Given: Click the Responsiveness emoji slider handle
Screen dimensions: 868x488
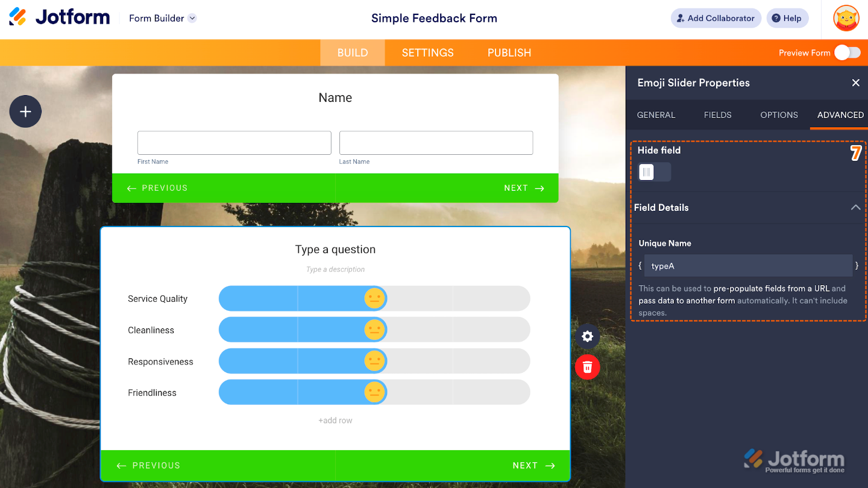Looking at the screenshot, I should [x=374, y=361].
